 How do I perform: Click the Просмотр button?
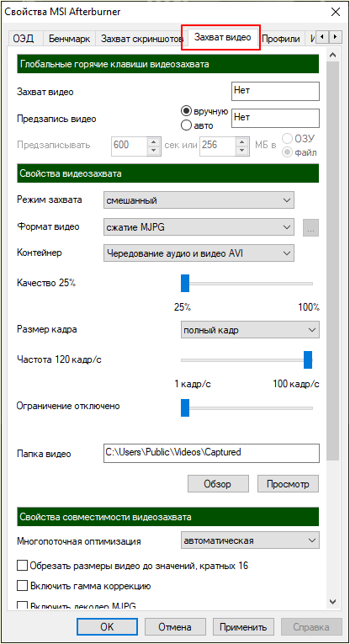288,484
